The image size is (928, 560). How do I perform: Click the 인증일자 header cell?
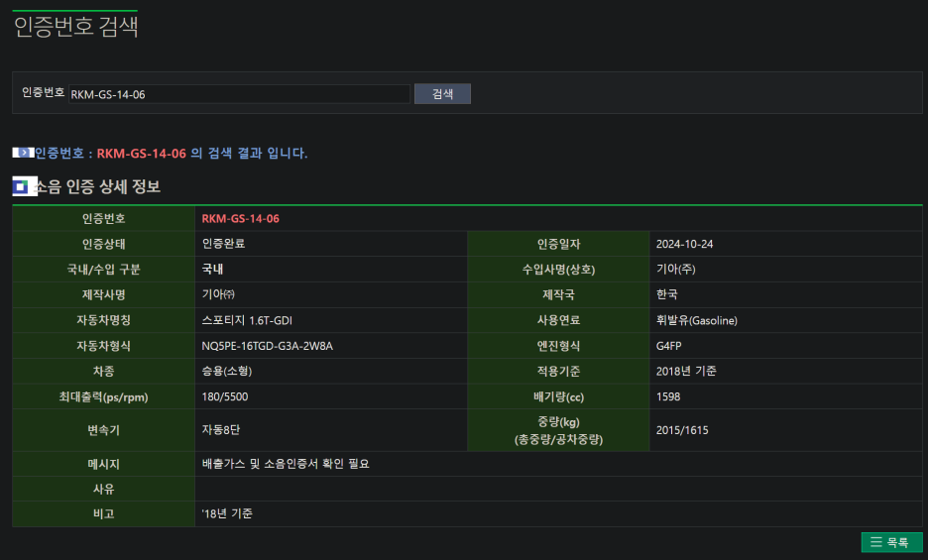(x=559, y=244)
